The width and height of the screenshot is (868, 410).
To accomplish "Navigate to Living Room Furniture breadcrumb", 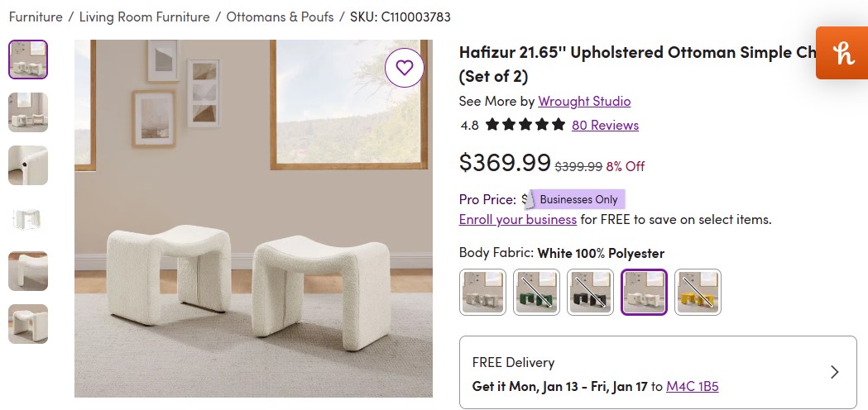I will [x=146, y=17].
